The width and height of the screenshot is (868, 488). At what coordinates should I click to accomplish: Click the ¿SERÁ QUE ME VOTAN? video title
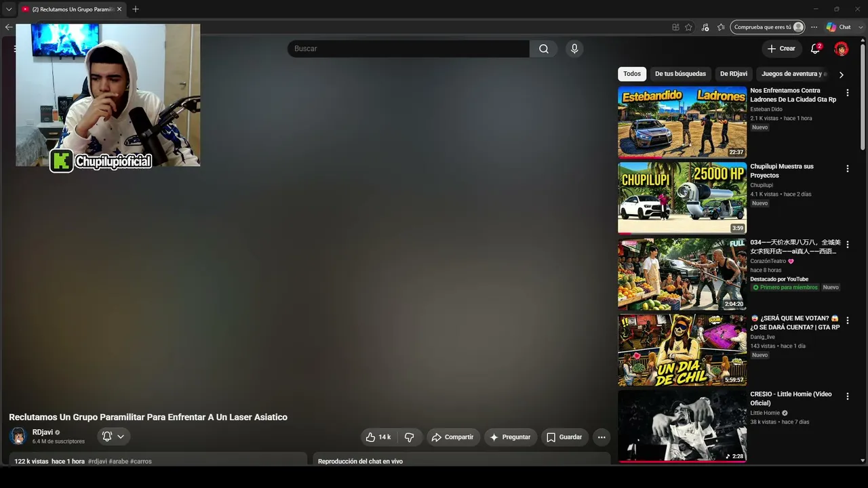point(795,323)
